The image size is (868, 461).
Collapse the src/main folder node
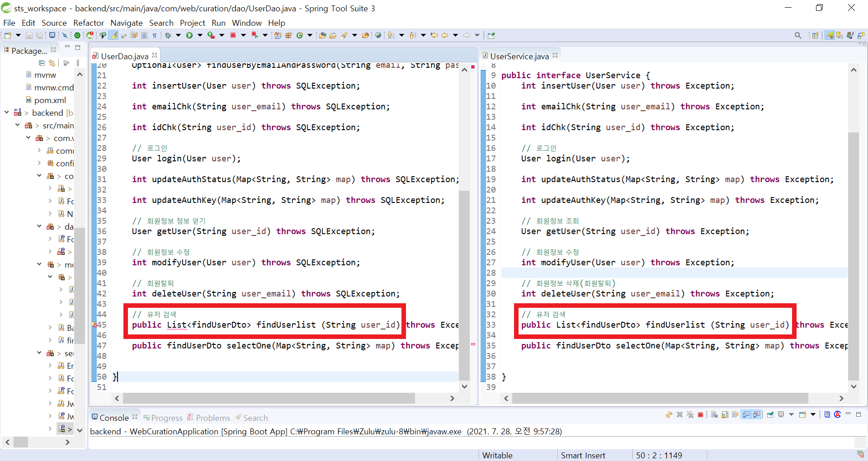tap(18, 125)
